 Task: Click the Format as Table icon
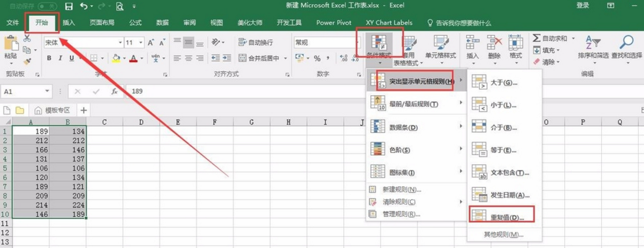point(409,42)
